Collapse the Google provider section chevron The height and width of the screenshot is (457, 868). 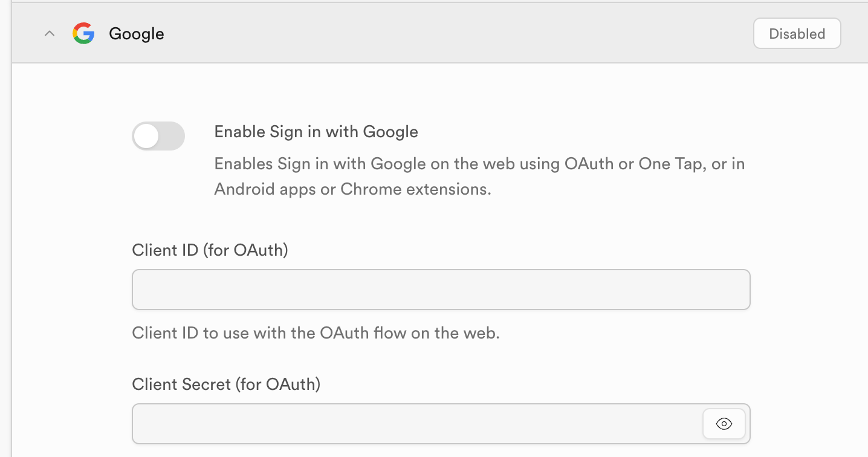[50, 34]
